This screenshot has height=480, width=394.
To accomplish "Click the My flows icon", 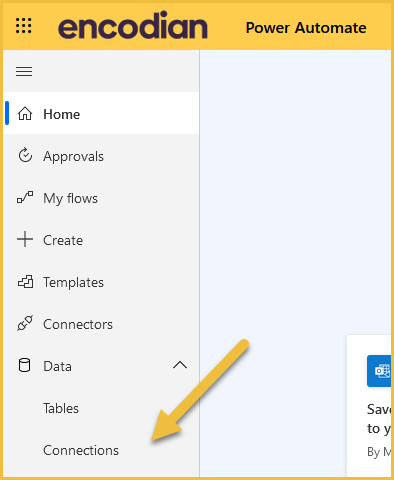I will coord(25,197).
